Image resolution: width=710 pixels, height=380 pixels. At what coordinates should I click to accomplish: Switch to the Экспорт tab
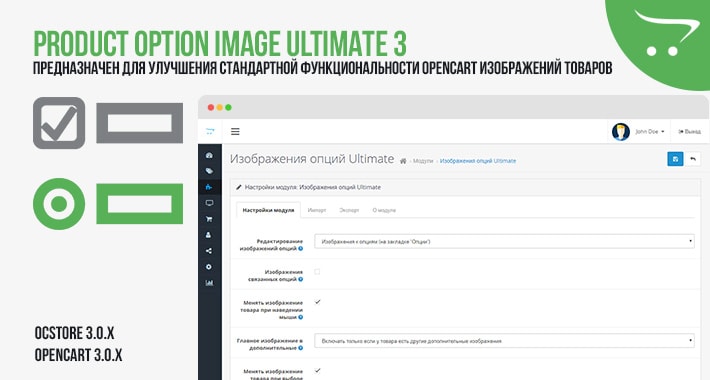[349, 210]
